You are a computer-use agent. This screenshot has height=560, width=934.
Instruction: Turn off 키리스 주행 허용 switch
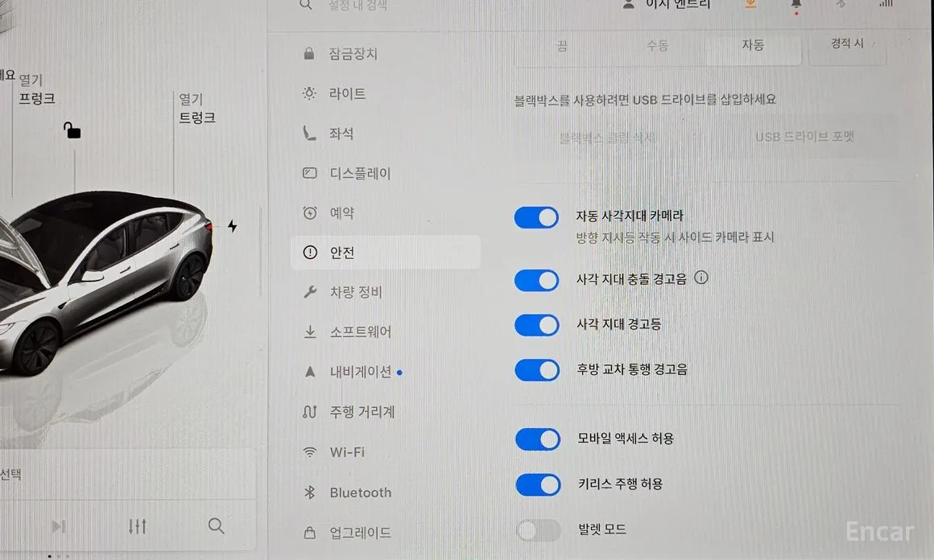[x=539, y=485]
